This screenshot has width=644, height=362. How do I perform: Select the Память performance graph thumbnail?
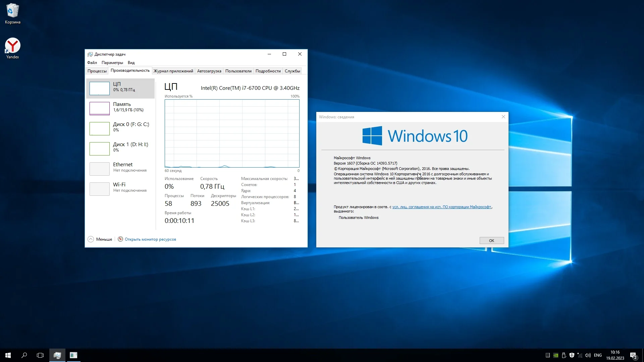100,108
